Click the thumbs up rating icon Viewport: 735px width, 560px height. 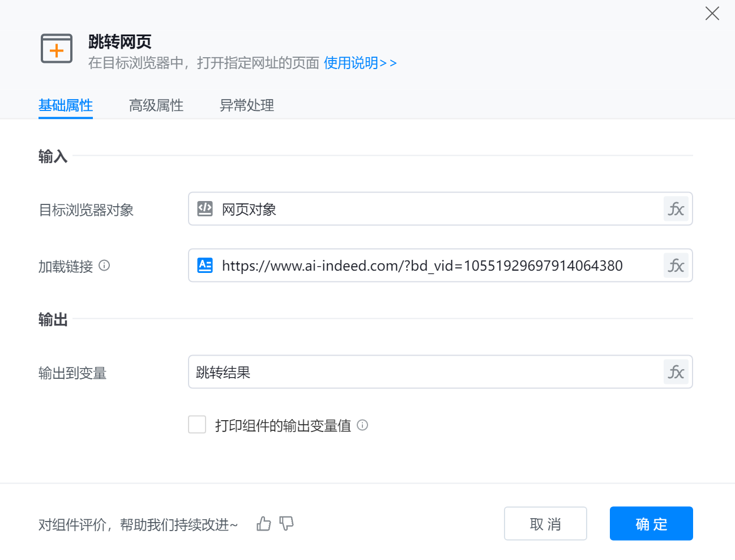pos(263,524)
